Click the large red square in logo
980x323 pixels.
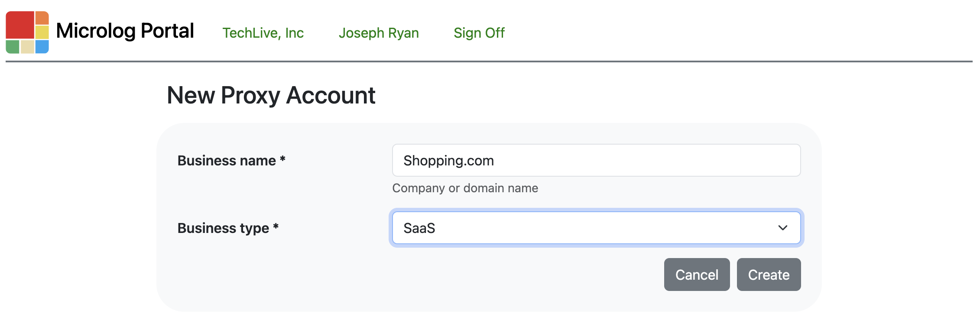[x=19, y=25]
